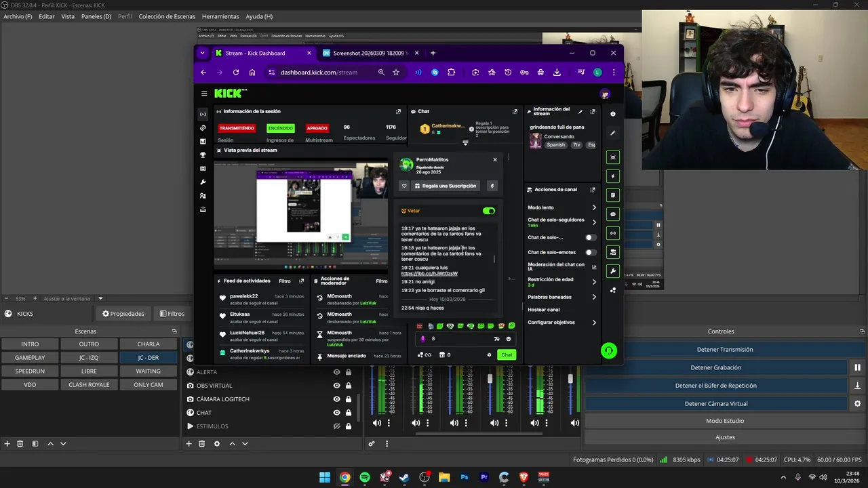Viewport: 868px width, 488px height.
Task: Reload the Kick dashboard page
Action: 236,73
